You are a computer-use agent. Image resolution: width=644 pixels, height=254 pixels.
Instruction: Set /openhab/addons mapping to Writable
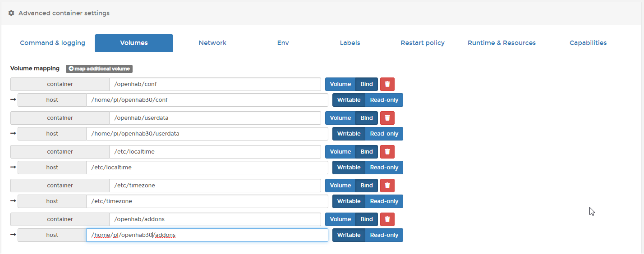349,235
